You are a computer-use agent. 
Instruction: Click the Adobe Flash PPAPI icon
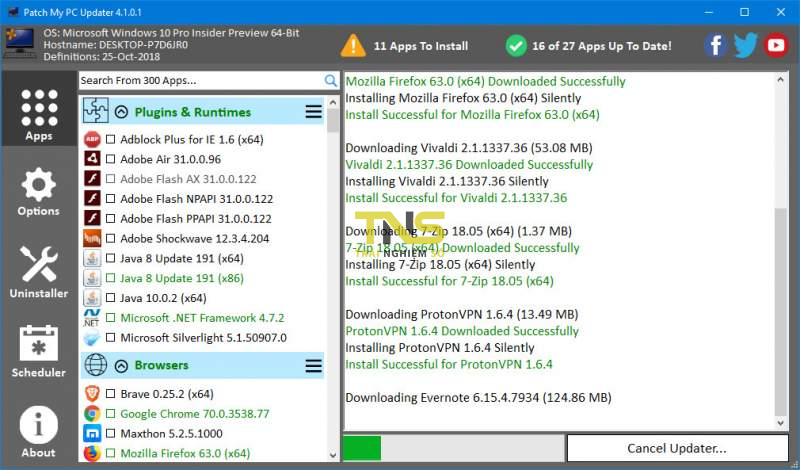click(x=92, y=218)
